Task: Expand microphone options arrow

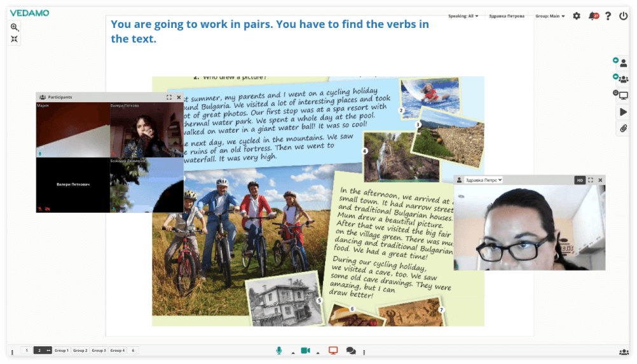Action: tap(293, 353)
